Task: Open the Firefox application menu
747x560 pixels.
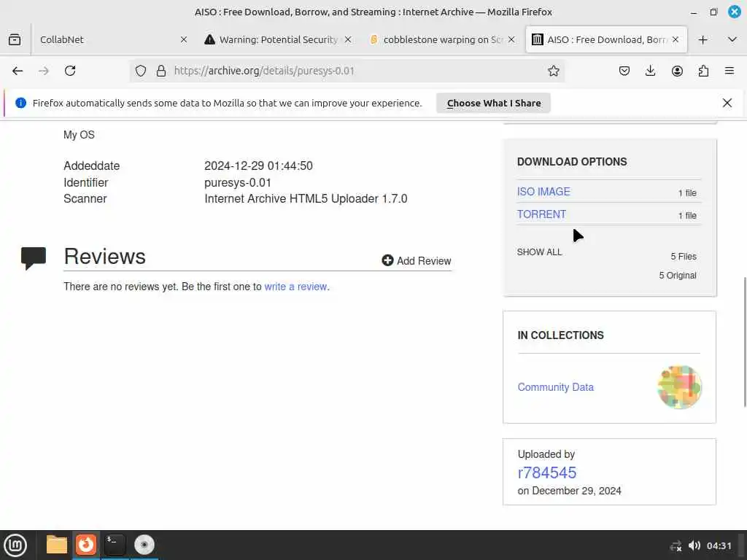Action: point(729,71)
